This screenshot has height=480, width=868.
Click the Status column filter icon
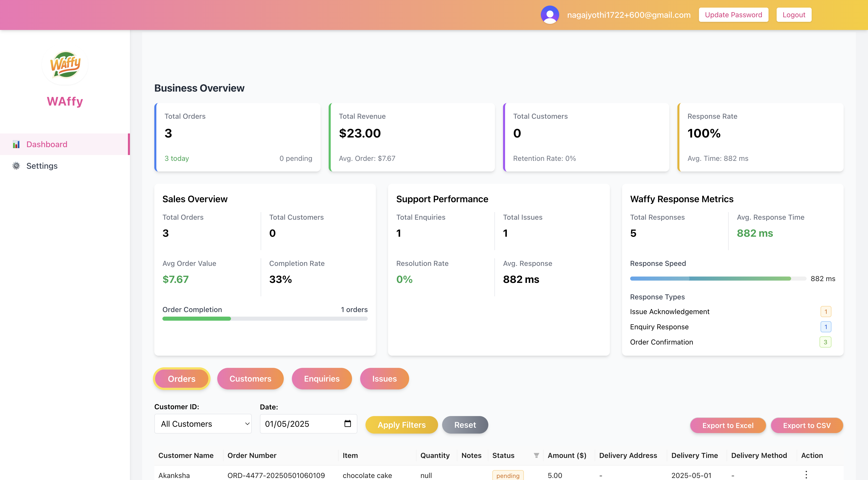point(536,455)
